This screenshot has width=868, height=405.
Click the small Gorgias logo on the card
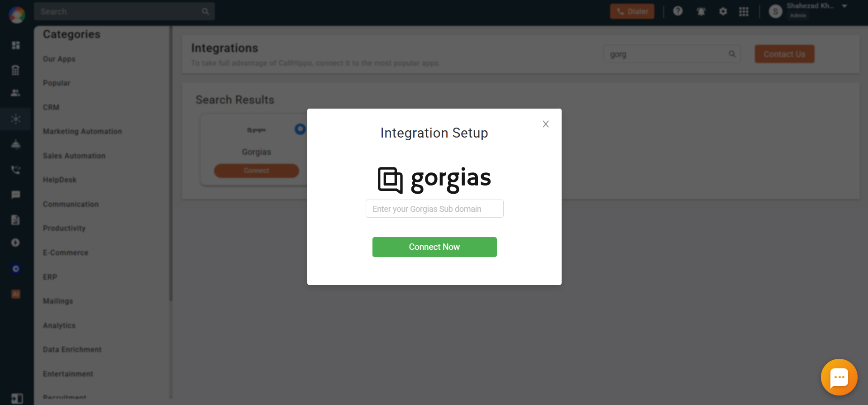(257, 130)
